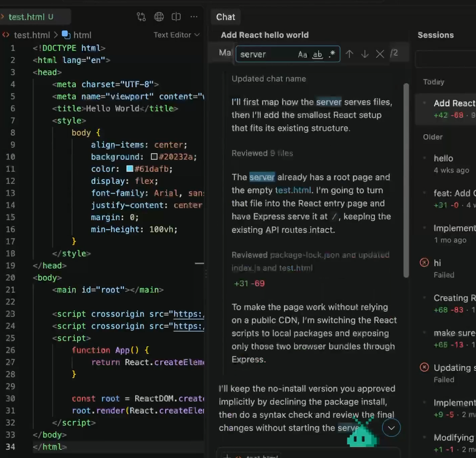The width and height of the screenshot is (476, 458).
Task: Select the test.html editor tab
Action: (35, 17)
